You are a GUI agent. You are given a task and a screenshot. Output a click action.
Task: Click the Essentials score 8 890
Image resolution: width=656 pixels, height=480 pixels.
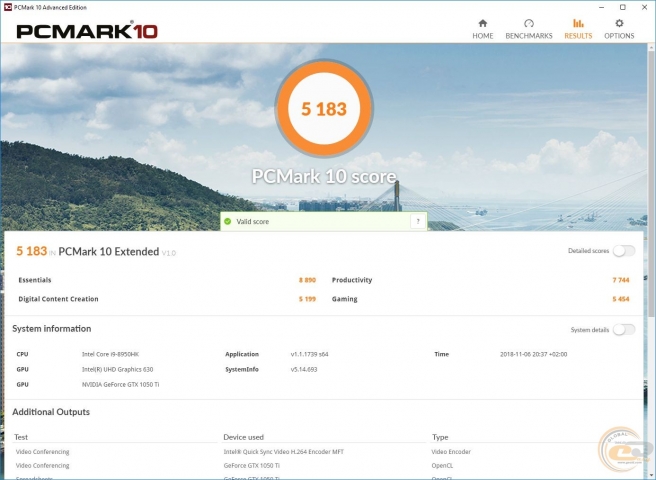tap(307, 280)
